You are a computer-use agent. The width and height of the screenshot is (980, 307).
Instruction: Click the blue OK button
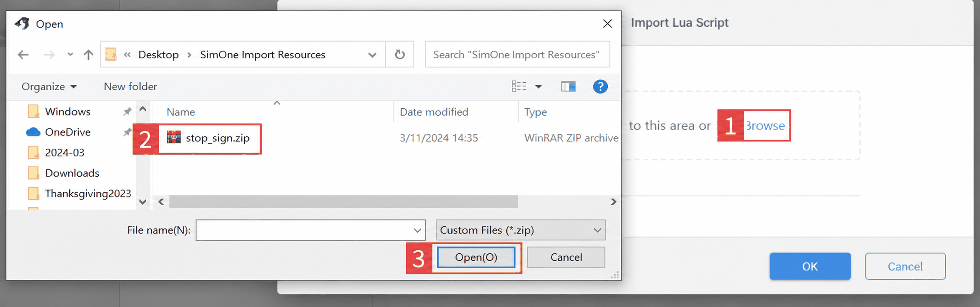pos(810,266)
